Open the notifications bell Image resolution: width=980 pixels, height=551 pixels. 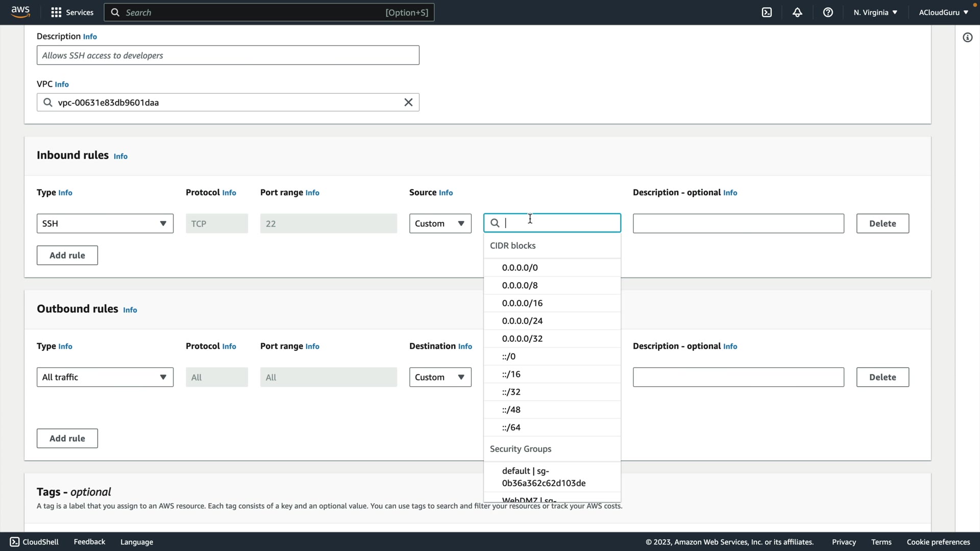(797, 12)
